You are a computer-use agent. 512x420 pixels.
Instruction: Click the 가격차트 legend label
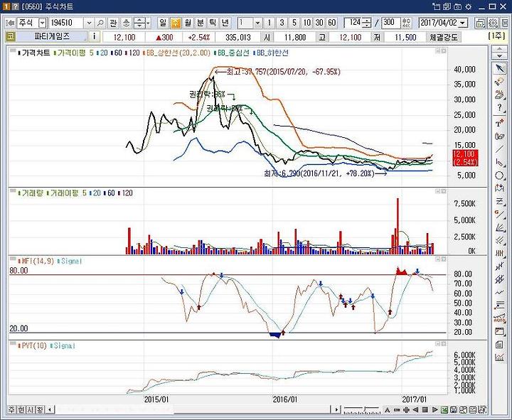pos(36,53)
